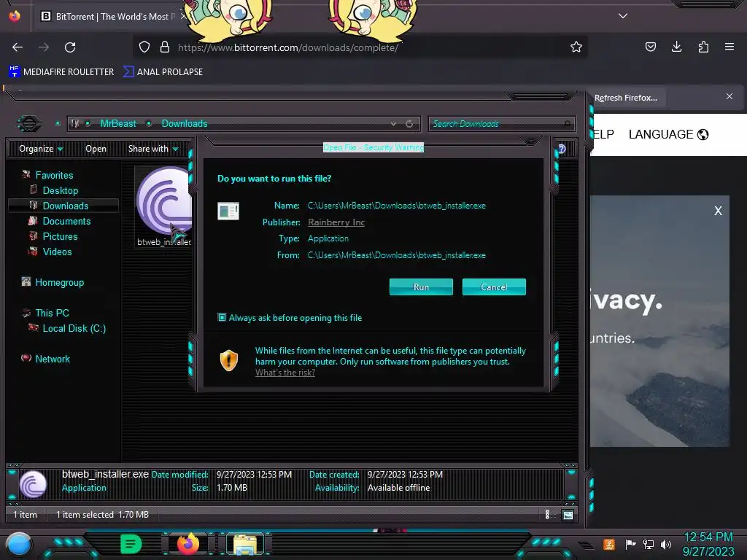Select Documents in navigation pane
The image size is (747, 560).
[60, 221]
